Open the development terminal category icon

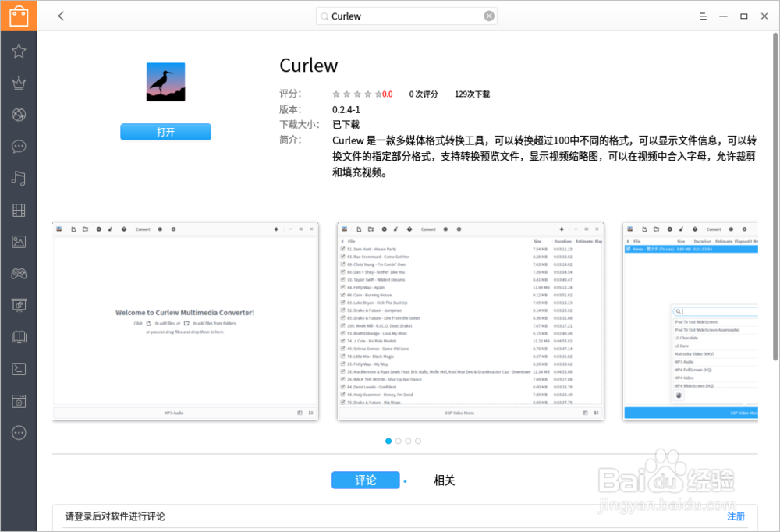[x=19, y=368]
